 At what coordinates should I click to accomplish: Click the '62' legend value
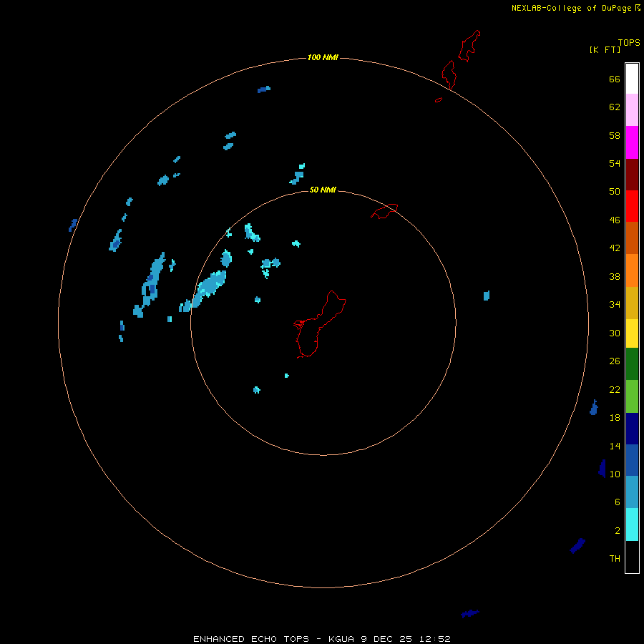pos(615,107)
